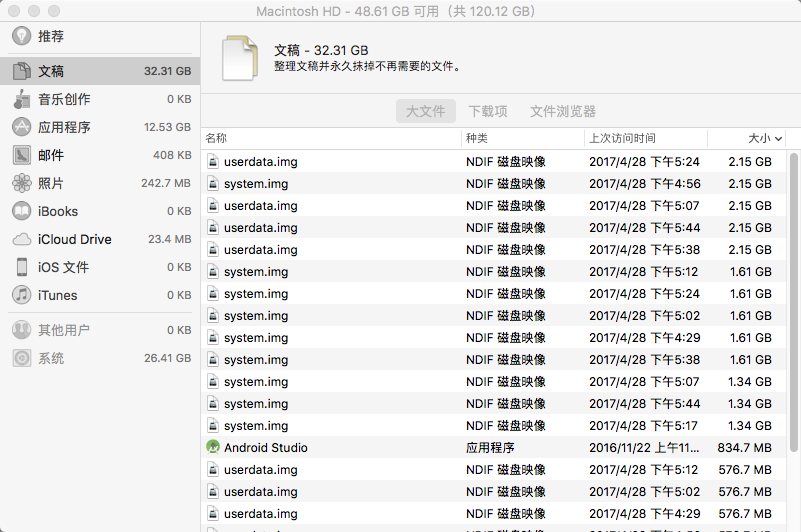Select the 大文件 tab

[425, 111]
